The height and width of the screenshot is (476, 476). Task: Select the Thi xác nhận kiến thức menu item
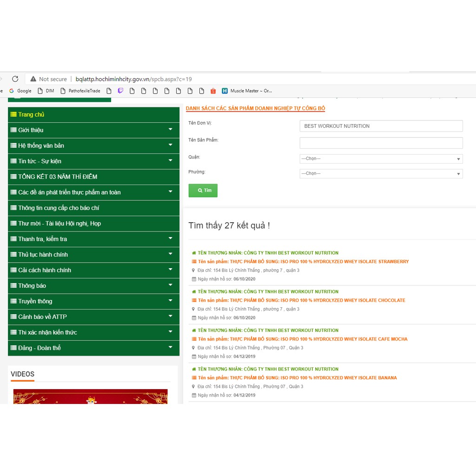coord(93,332)
